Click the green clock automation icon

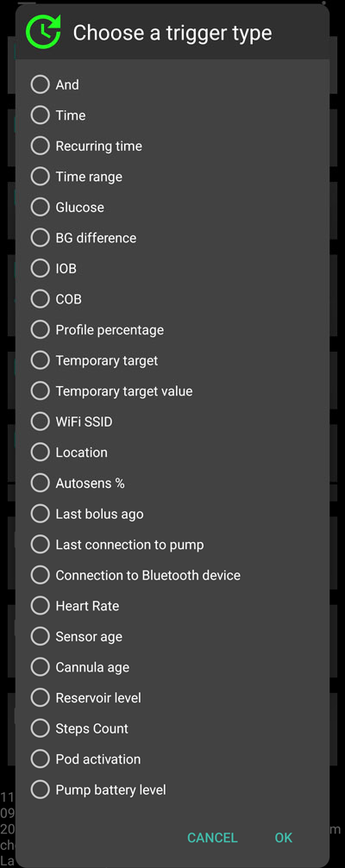coord(44,32)
